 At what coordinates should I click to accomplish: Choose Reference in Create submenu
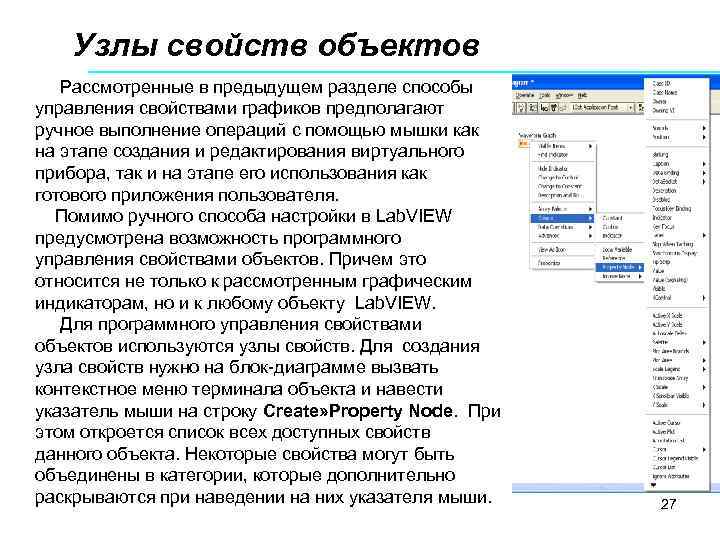[613, 258]
